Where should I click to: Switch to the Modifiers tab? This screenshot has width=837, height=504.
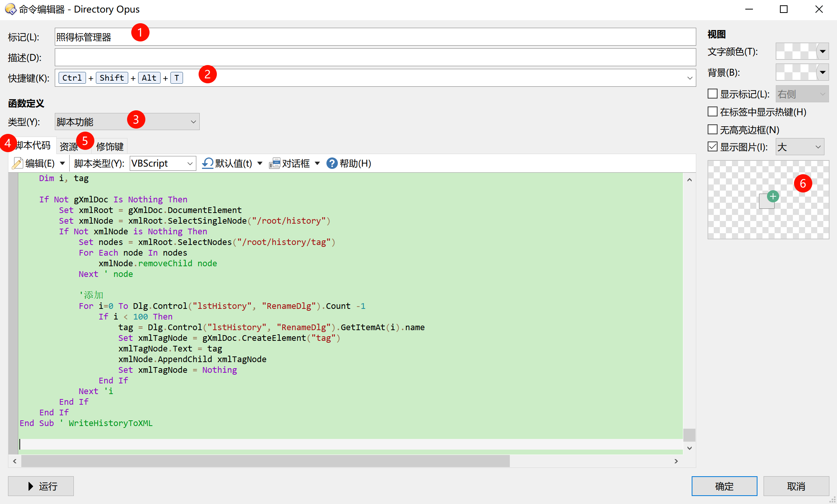click(x=110, y=146)
